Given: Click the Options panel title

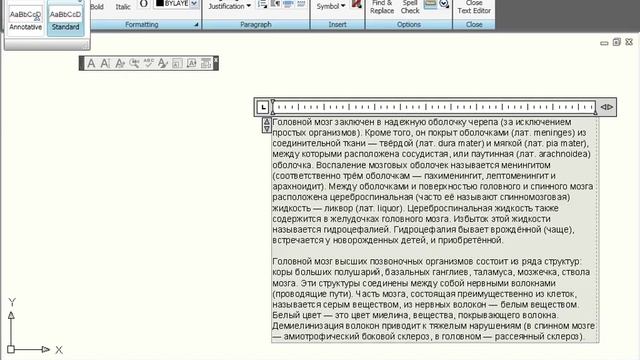Looking at the screenshot, I should (x=409, y=24).
